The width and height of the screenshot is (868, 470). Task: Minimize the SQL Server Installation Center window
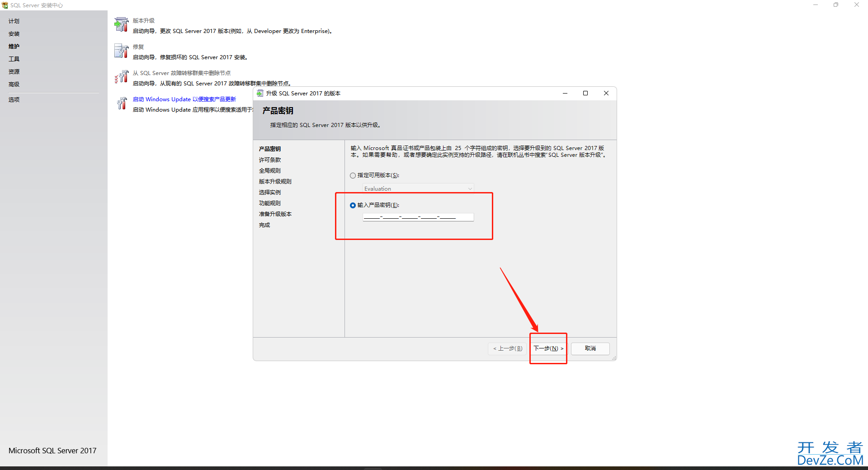pos(816,5)
